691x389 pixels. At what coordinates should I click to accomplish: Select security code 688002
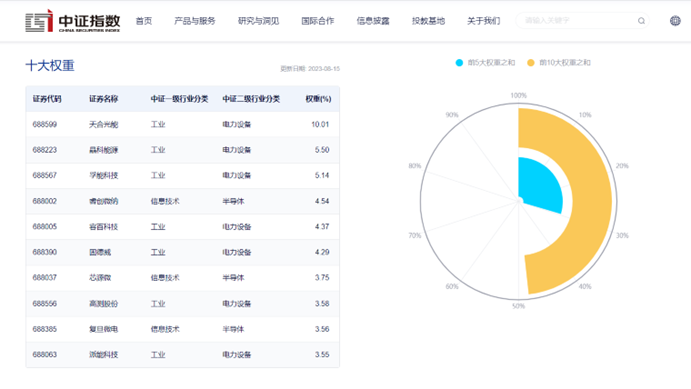coord(45,201)
